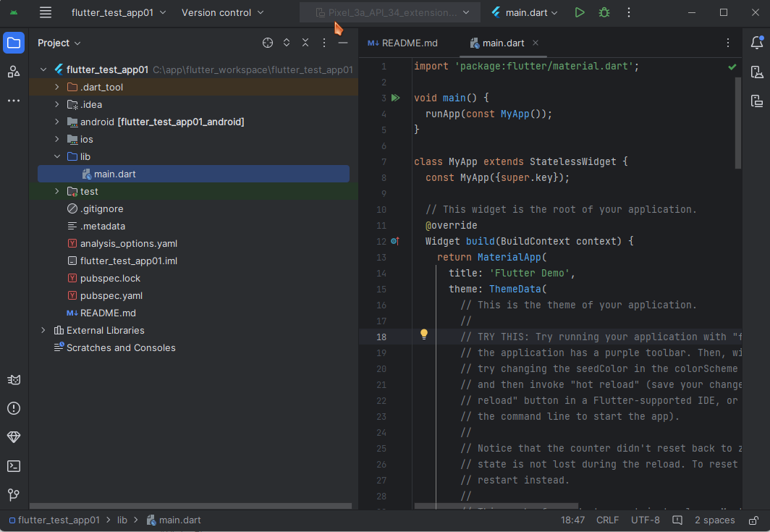Select main.dart in project tree
This screenshot has height=532, width=770.
click(x=193, y=174)
